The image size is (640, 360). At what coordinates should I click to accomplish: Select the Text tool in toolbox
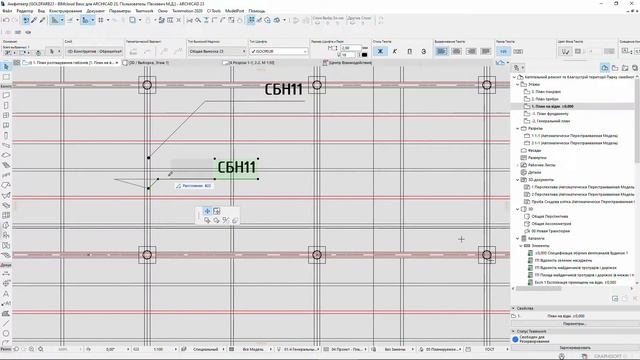(6, 293)
